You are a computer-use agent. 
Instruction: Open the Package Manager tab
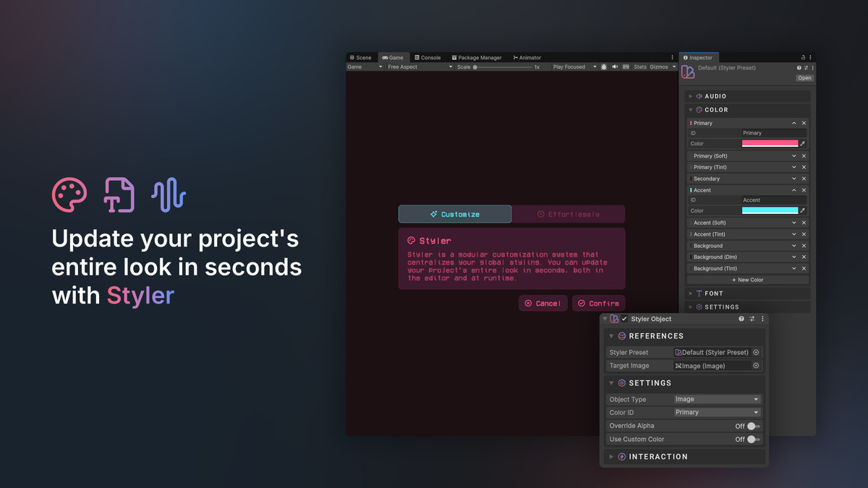click(477, 57)
